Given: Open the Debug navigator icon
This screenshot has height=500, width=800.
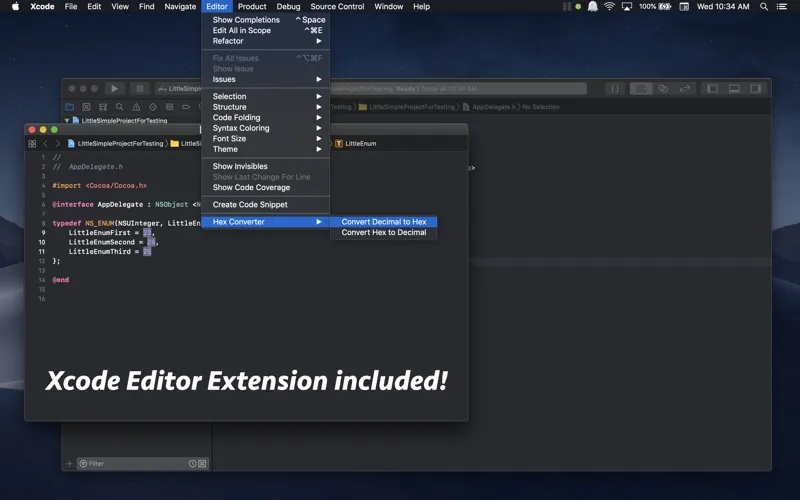Looking at the screenshot, I should pyautogui.click(x=169, y=107).
